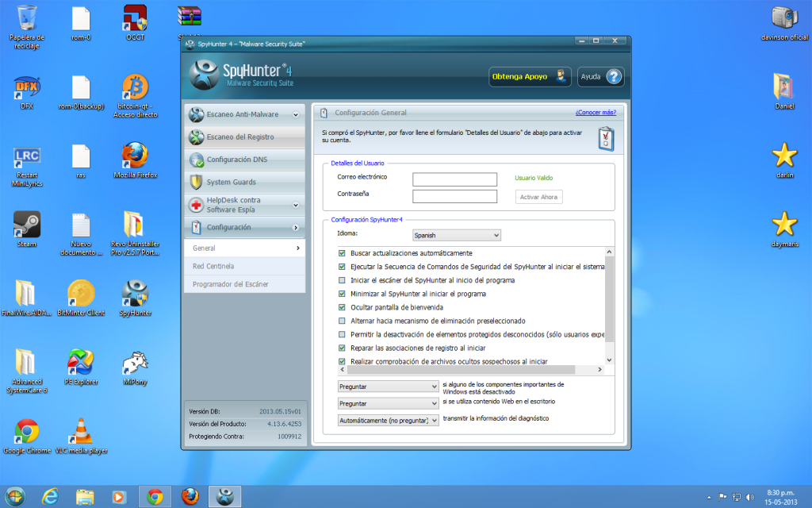
Task: Collapse the Configuración section arrow
Action: point(296,228)
